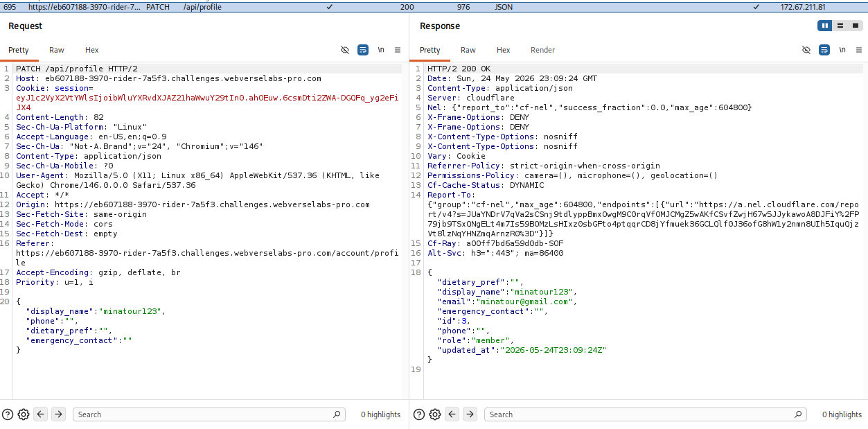Screen dimensions: 868x429
Task: Toggle the crossed-eye icon in the Response panel
Action: [x=806, y=50]
